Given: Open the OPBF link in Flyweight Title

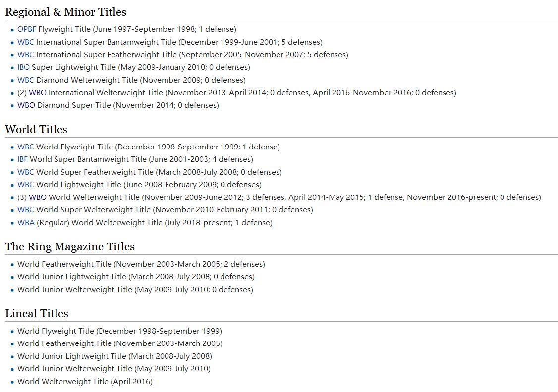Looking at the screenshot, I should point(27,29).
